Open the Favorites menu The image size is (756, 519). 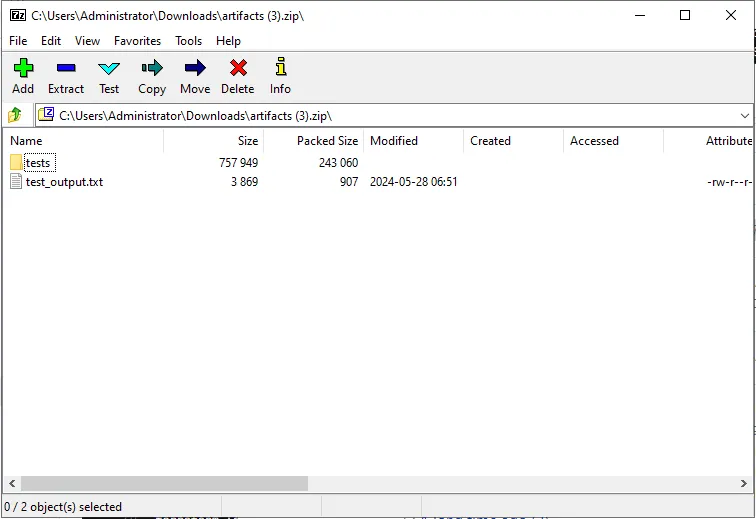click(x=137, y=41)
